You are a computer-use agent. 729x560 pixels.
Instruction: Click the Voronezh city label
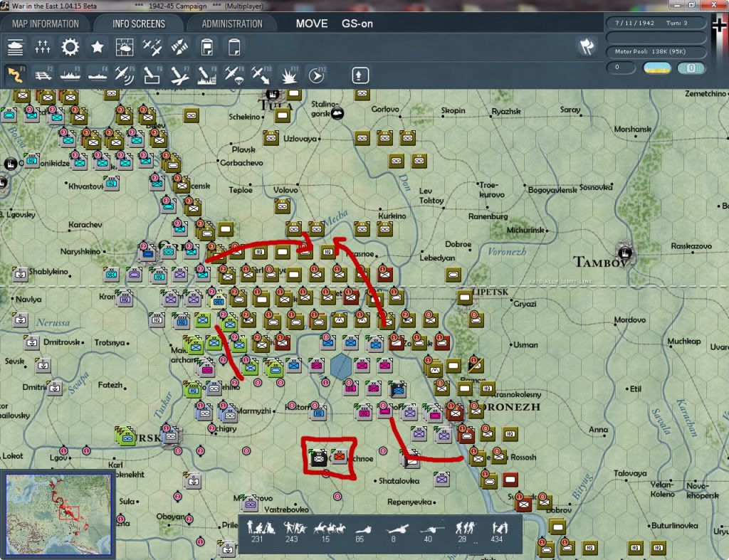coord(505,406)
